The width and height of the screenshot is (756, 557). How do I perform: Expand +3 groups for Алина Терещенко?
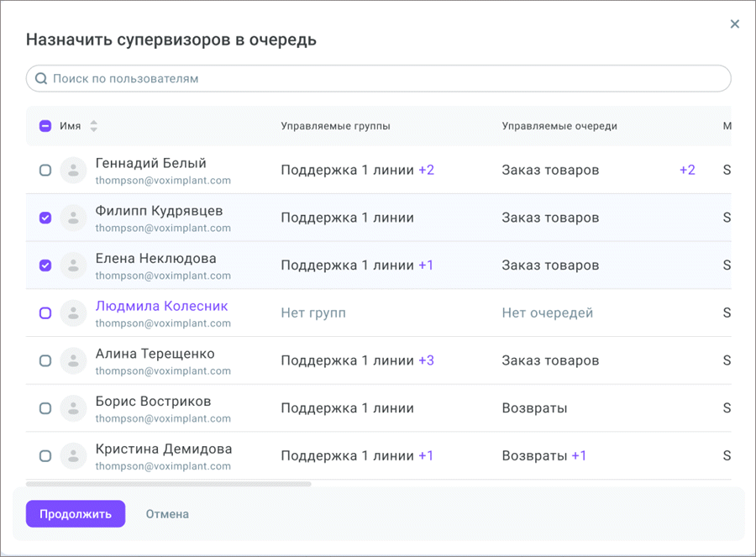tap(426, 360)
